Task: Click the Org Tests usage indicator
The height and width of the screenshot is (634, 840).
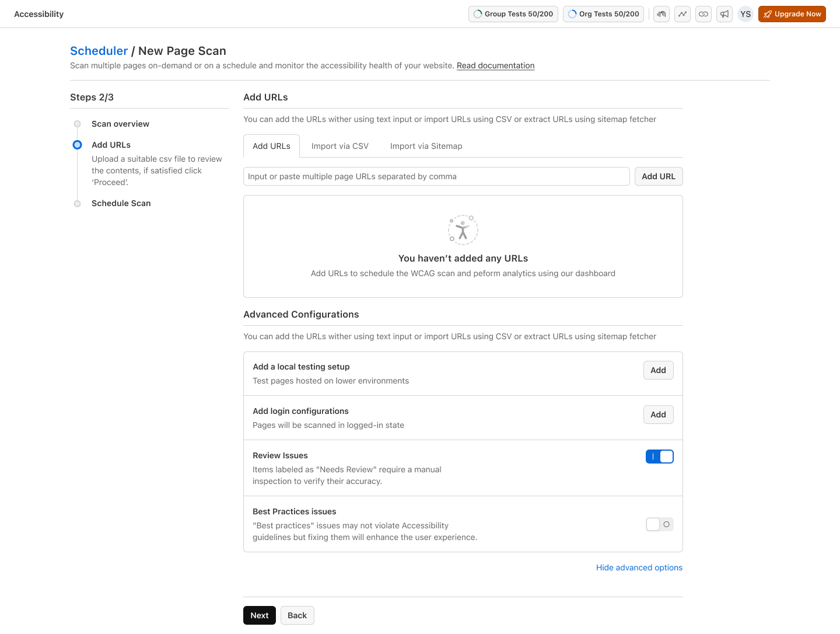Action: [603, 14]
